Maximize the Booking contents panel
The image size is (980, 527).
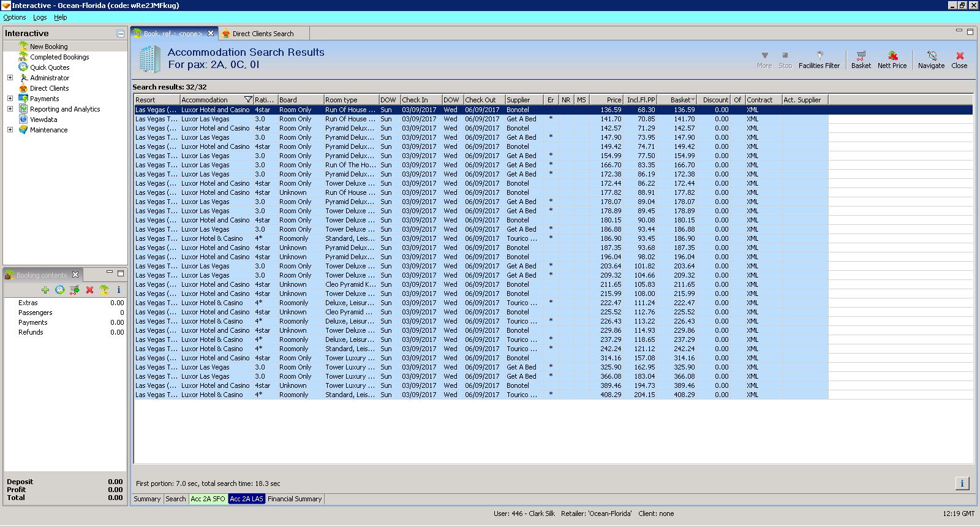tap(121, 273)
